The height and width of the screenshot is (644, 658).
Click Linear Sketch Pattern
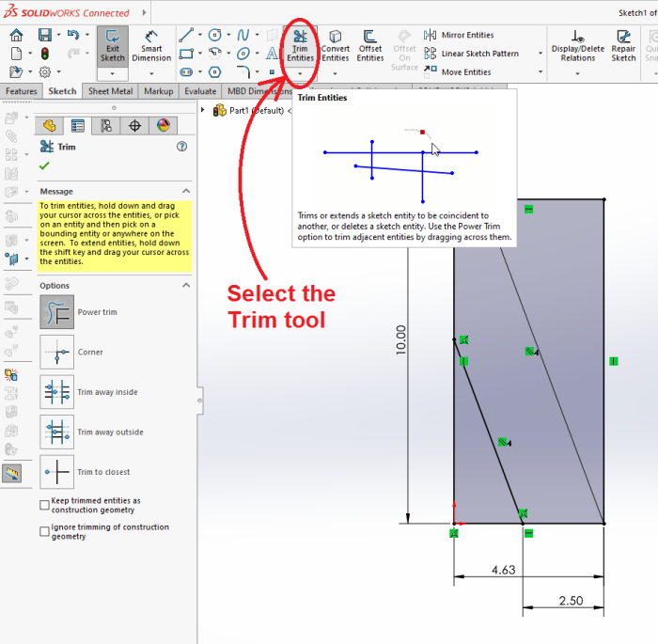coord(471,54)
